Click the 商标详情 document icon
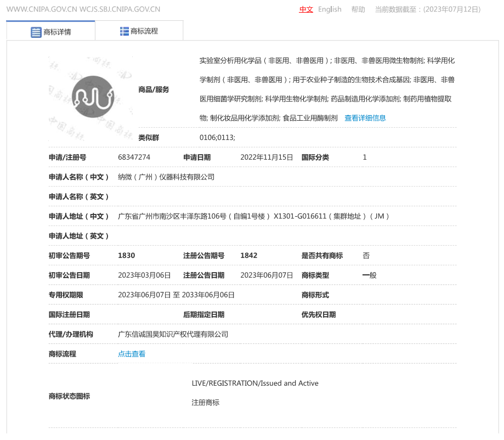504x440 pixels. pyautogui.click(x=36, y=32)
